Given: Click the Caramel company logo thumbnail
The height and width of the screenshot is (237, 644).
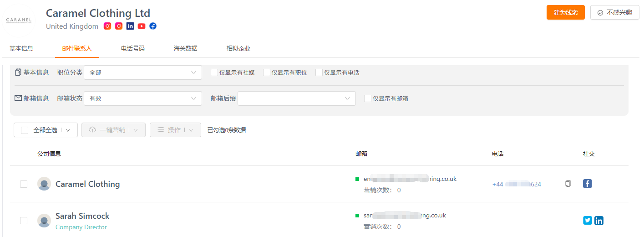Looking at the screenshot, I should 19,20.
